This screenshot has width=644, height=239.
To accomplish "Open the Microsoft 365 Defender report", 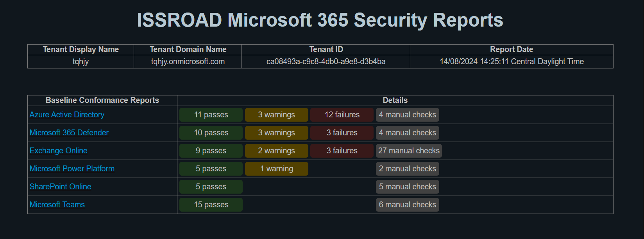I will coord(69,133).
